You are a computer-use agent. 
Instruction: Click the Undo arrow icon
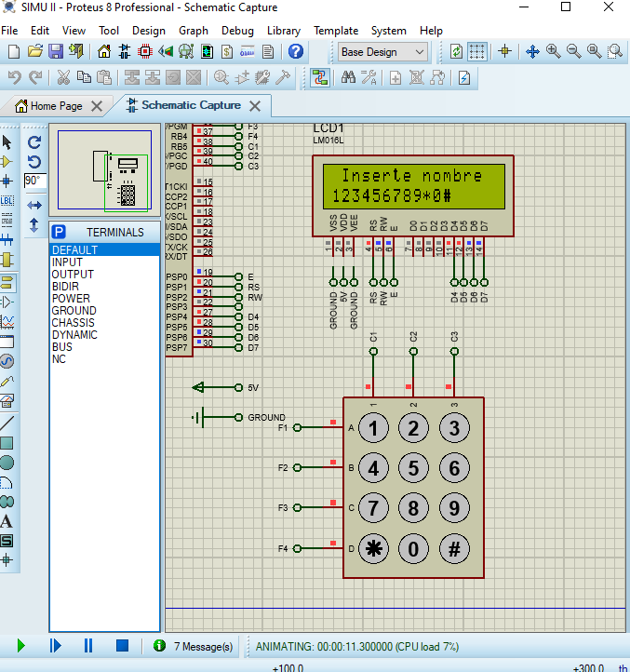pos(15,78)
